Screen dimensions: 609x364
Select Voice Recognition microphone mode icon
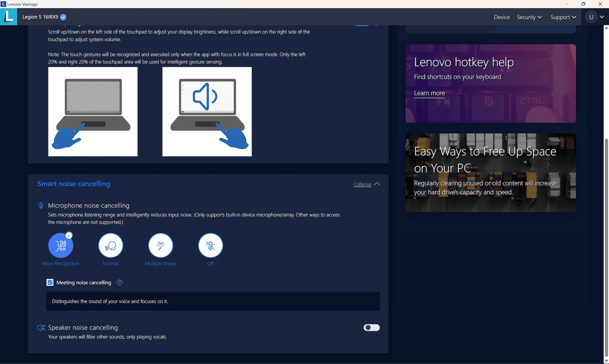61,245
